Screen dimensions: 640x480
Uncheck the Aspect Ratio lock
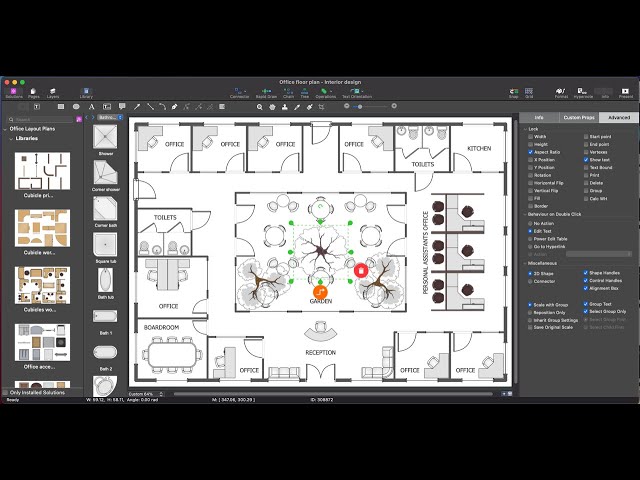pyautogui.click(x=530, y=152)
